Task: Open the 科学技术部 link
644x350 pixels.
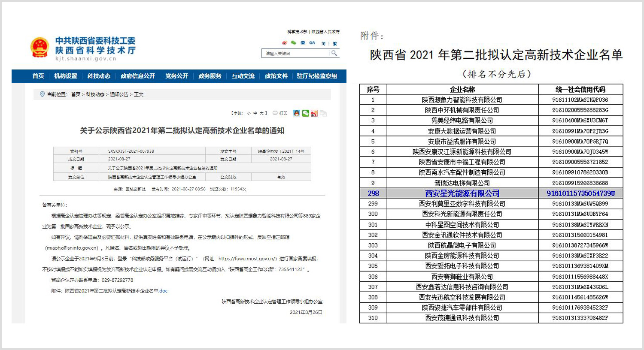Action: (x=297, y=32)
